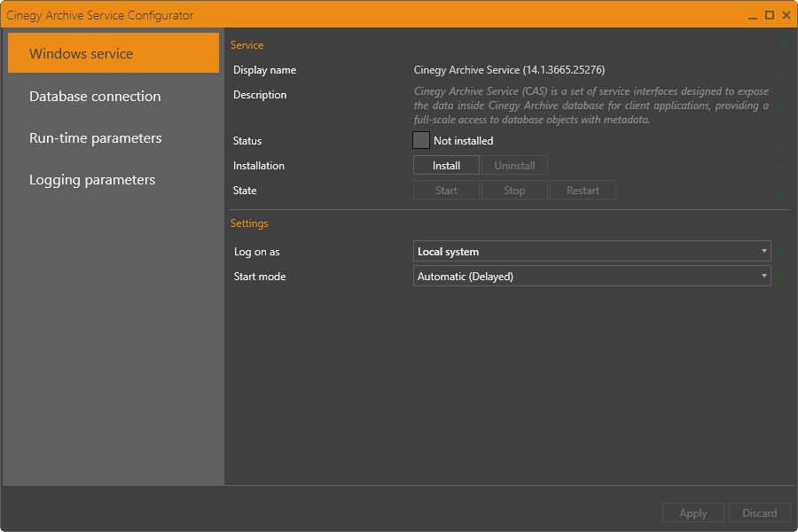The image size is (798, 532).
Task: Click the display name value 'Cinegy Archive Service (14.1.3665.25276)'
Action: pos(509,70)
